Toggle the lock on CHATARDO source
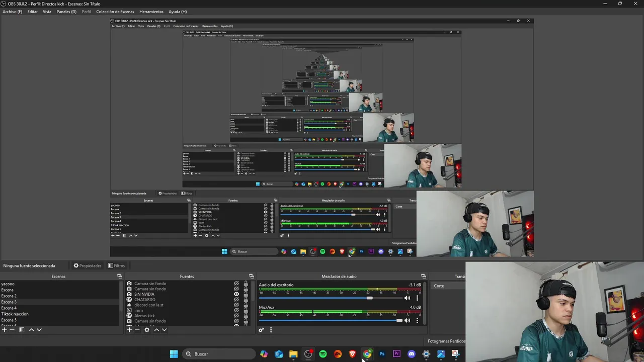This screenshot has height=362, width=644. click(x=246, y=300)
